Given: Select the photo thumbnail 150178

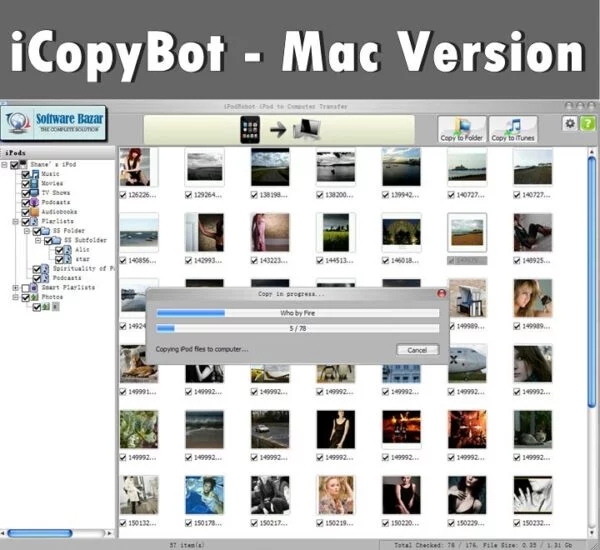Looking at the screenshot, I should tap(204, 495).
